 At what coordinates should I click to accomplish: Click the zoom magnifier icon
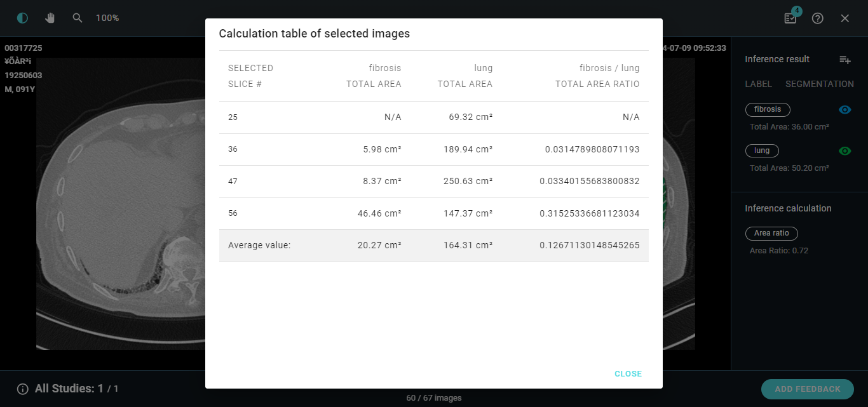pyautogui.click(x=78, y=18)
